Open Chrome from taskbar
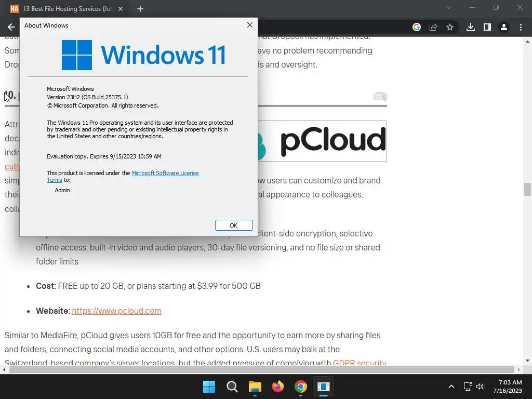Viewport: 532px width, 399px height. 301,387
